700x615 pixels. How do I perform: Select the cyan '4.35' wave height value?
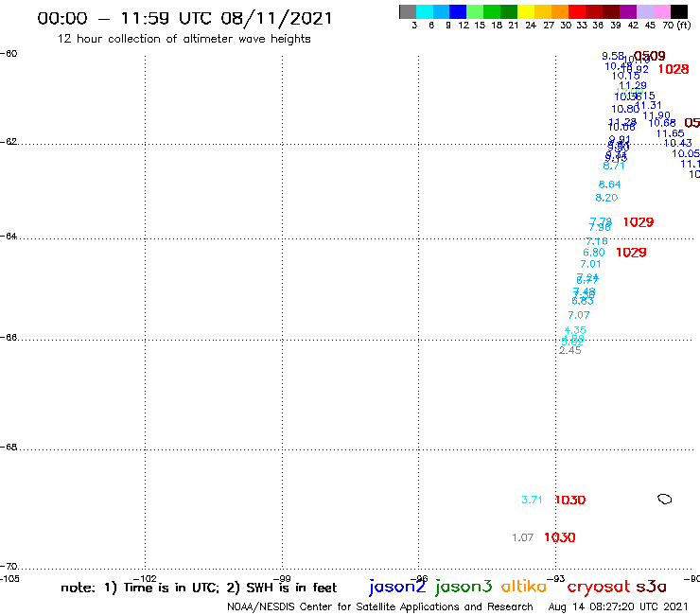[575, 330]
